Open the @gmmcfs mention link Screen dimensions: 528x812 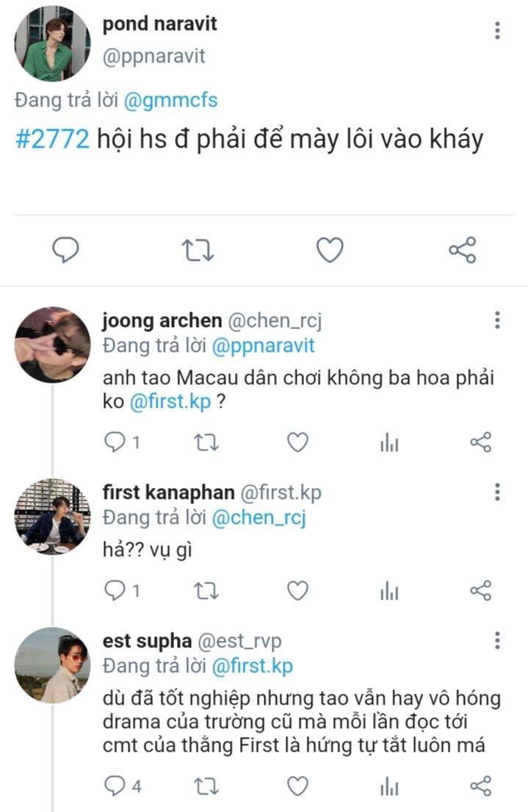pos(170,100)
